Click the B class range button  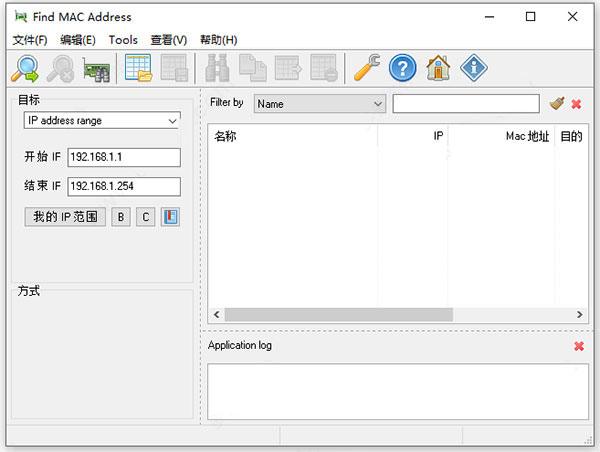[121, 217]
